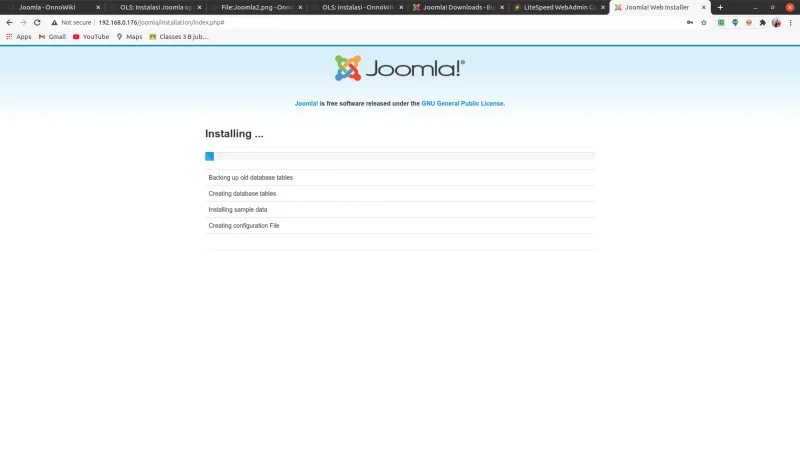The width and height of the screenshot is (800, 456).
Task: Select the Creating configuration File step
Action: tap(400, 225)
